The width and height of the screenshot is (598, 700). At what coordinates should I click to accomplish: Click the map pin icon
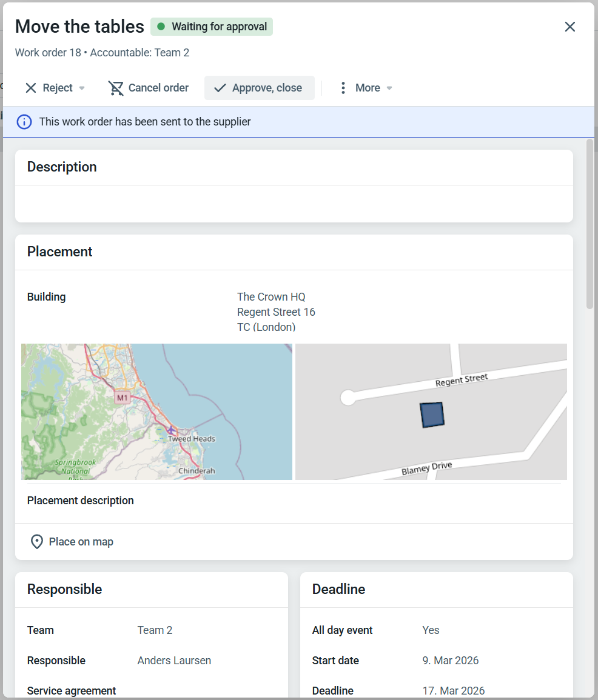point(37,542)
